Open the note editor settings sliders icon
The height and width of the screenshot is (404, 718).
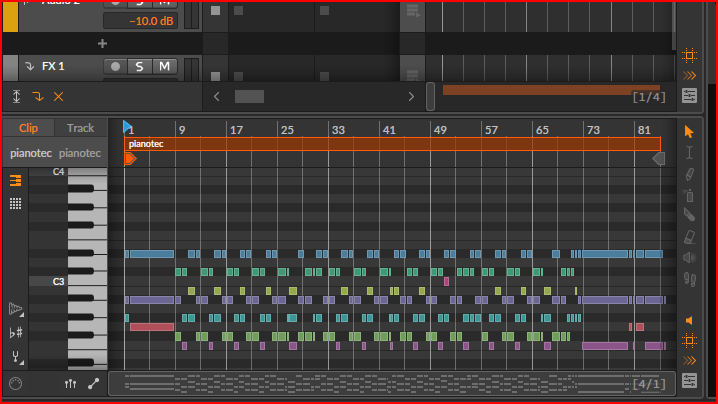click(x=689, y=381)
